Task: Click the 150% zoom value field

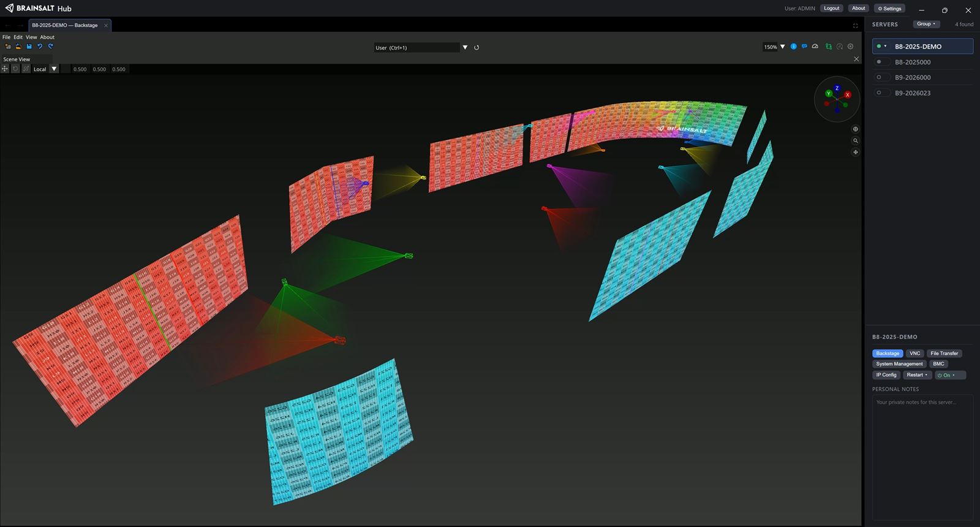Action: (x=770, y=47)
